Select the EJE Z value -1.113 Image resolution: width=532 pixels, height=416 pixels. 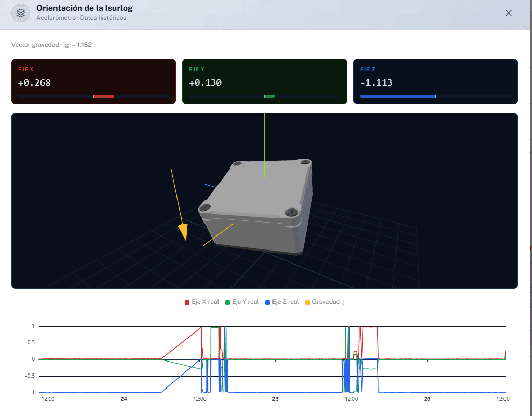[376, 82]
